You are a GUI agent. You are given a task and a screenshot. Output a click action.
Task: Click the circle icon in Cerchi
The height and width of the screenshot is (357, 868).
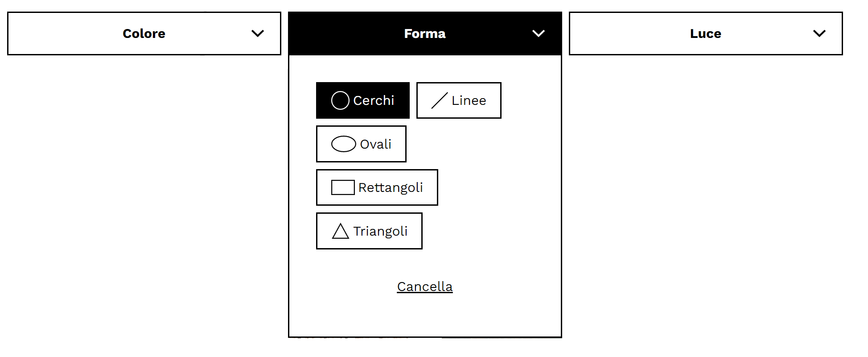pos(340,100)
